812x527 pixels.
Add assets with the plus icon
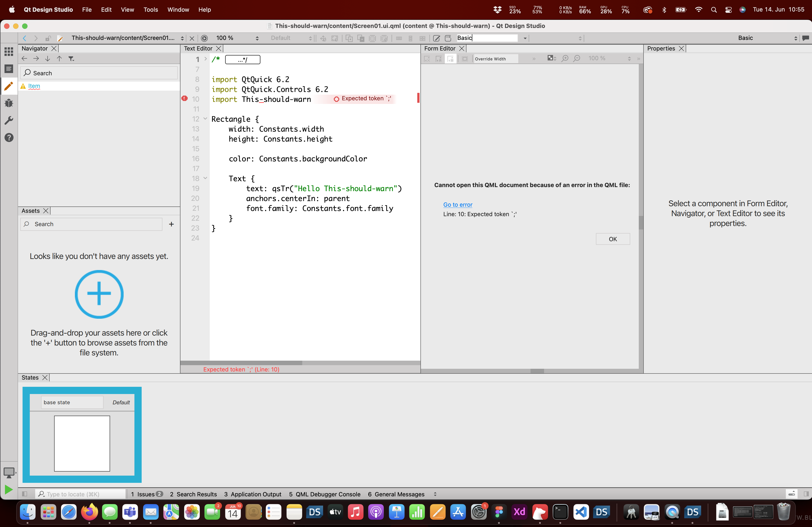[171, 224]
